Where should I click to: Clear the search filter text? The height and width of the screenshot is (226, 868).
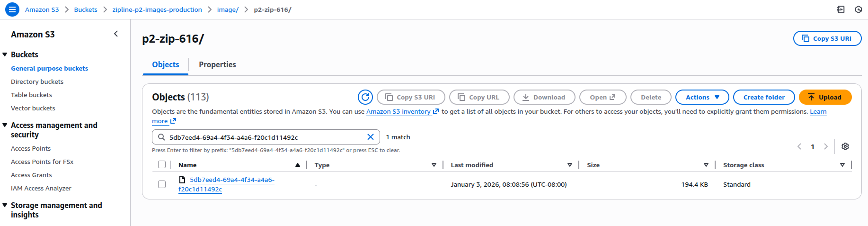(371, 137)
